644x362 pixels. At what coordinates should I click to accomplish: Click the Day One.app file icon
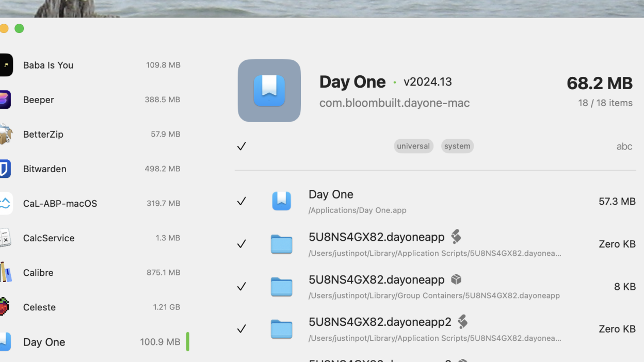coord(281,201)
